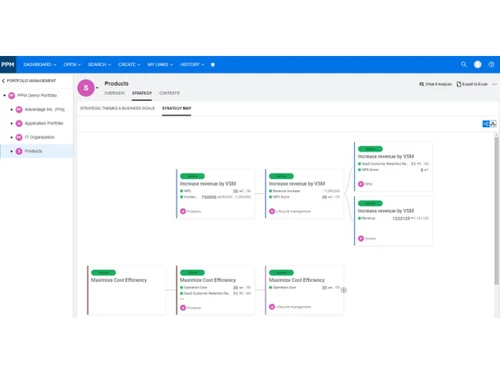Open the Maximize Cost Efficiency card with no KPIs
The width and height of the screenshot is (500, 375).
coord(126,290)
